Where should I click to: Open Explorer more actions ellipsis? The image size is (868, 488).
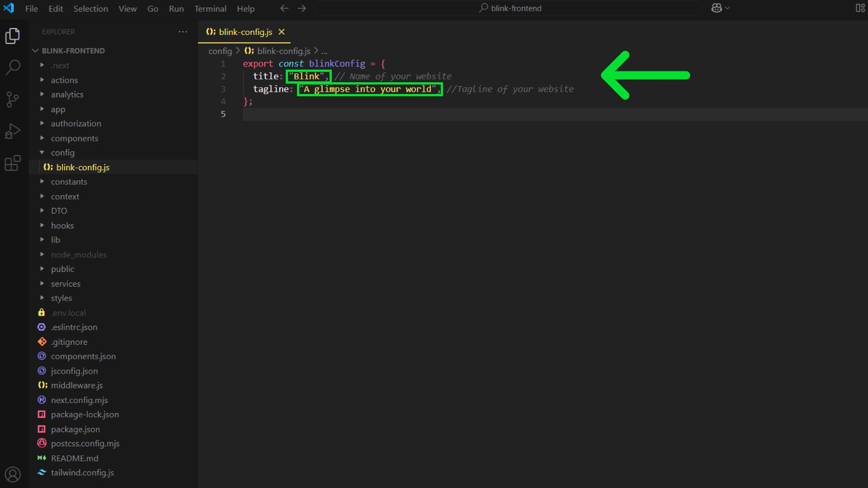183,32
